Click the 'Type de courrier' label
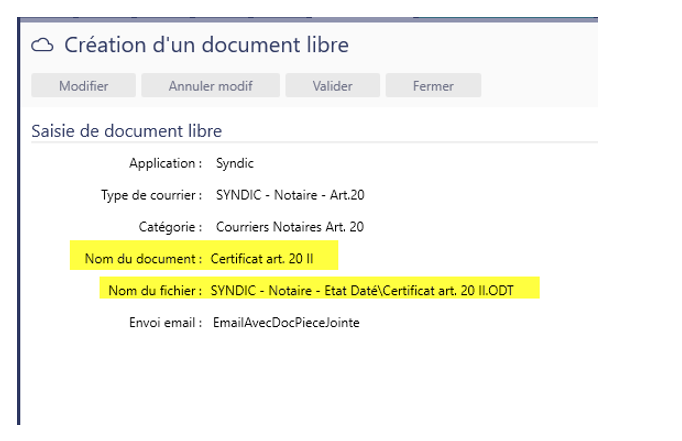The height and width of the screenshot is (441, 682). (152, 195)
